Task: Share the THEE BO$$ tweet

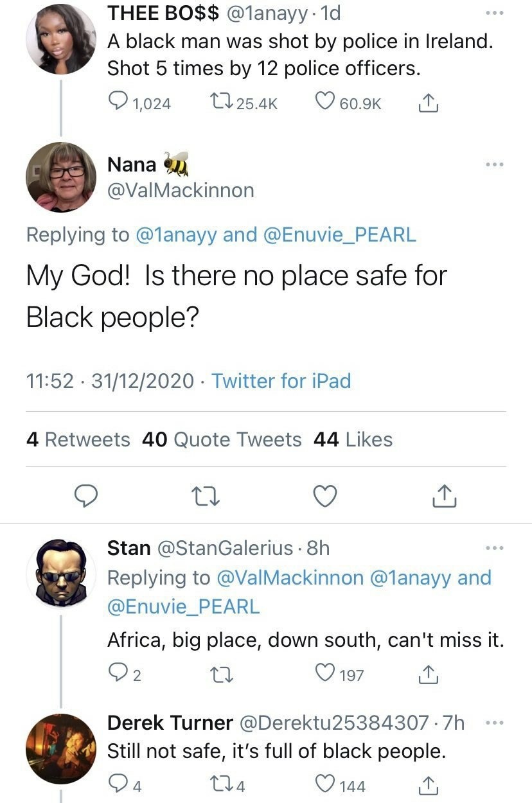Action: click(x=429, y=103)
